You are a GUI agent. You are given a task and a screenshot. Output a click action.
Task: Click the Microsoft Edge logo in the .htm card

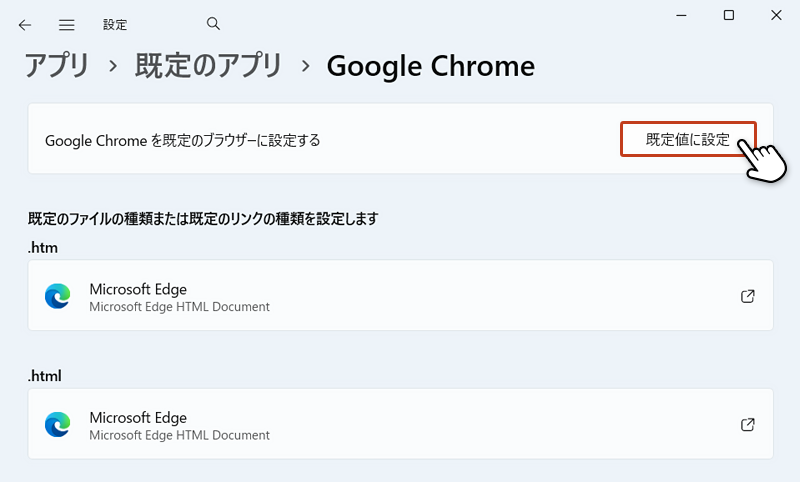coord(58,296)
